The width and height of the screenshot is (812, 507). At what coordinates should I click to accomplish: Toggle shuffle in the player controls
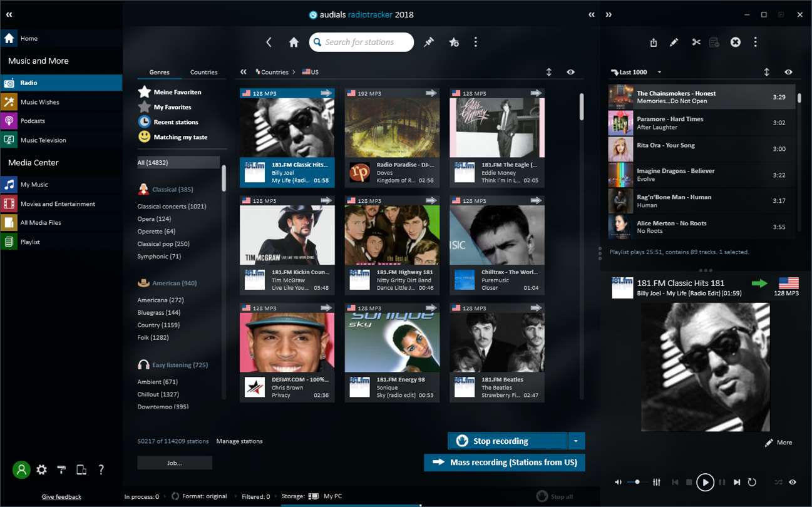[x=778, y=482]
